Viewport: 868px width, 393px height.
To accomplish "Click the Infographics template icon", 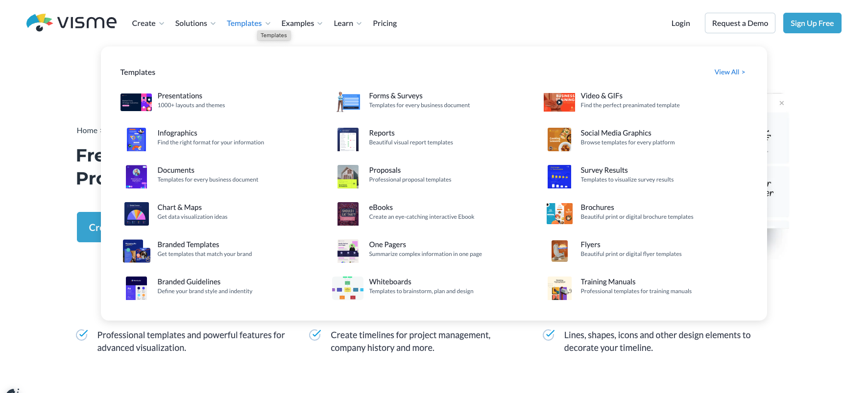I will (136, 139).
